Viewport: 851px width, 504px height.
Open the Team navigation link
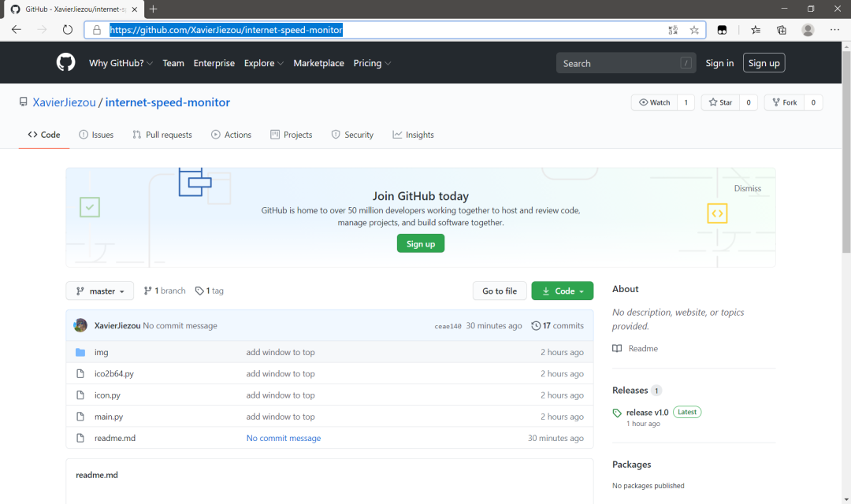173,63
